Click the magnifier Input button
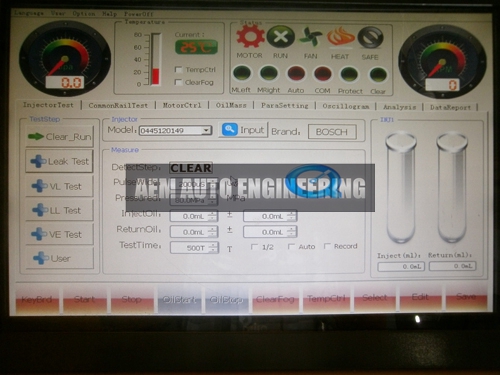This screenshot has width=500, height=375. 243,130
